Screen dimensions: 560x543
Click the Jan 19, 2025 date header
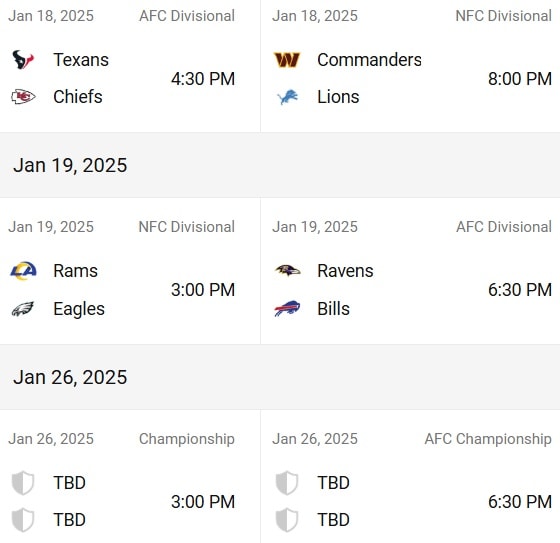coord(70,165)
